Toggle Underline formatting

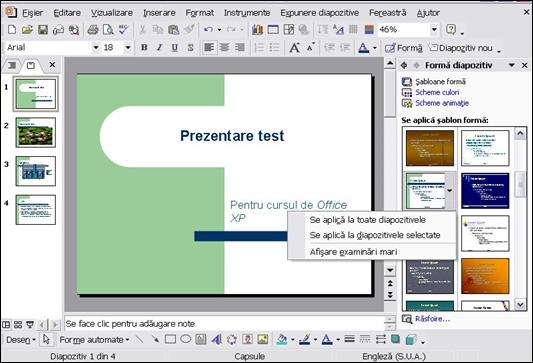click(174, 48)
